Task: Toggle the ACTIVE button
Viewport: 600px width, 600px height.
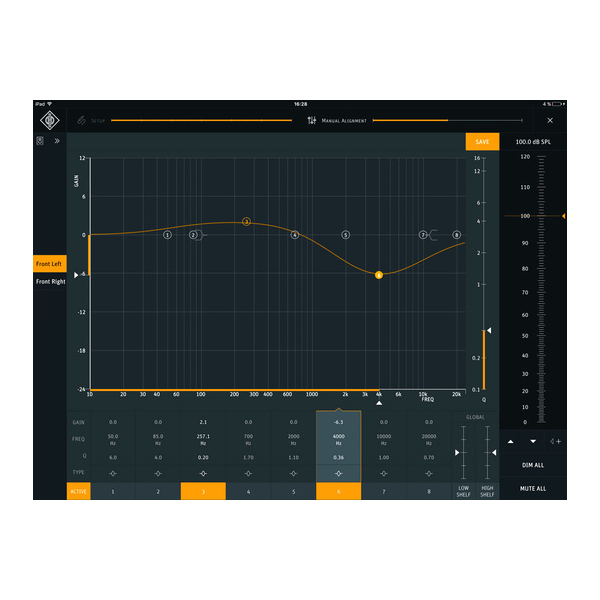Action: pyautogui.click(x=78, y=491)
